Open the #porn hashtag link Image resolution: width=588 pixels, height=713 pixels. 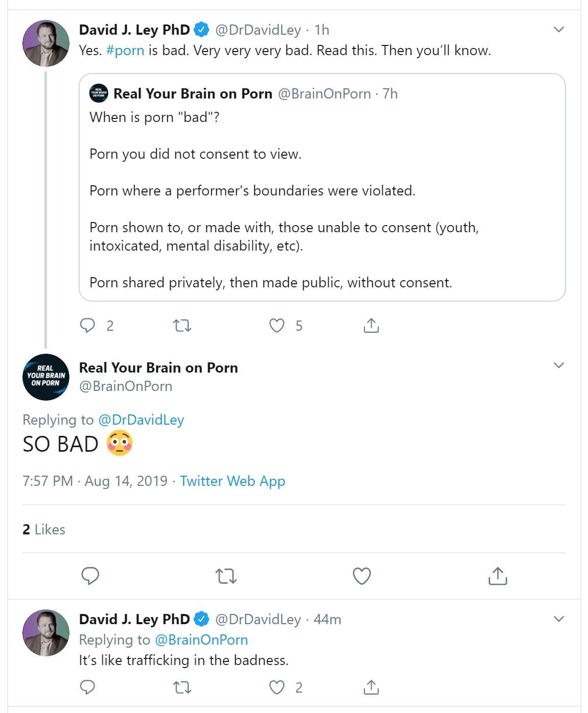pos(125,51)
